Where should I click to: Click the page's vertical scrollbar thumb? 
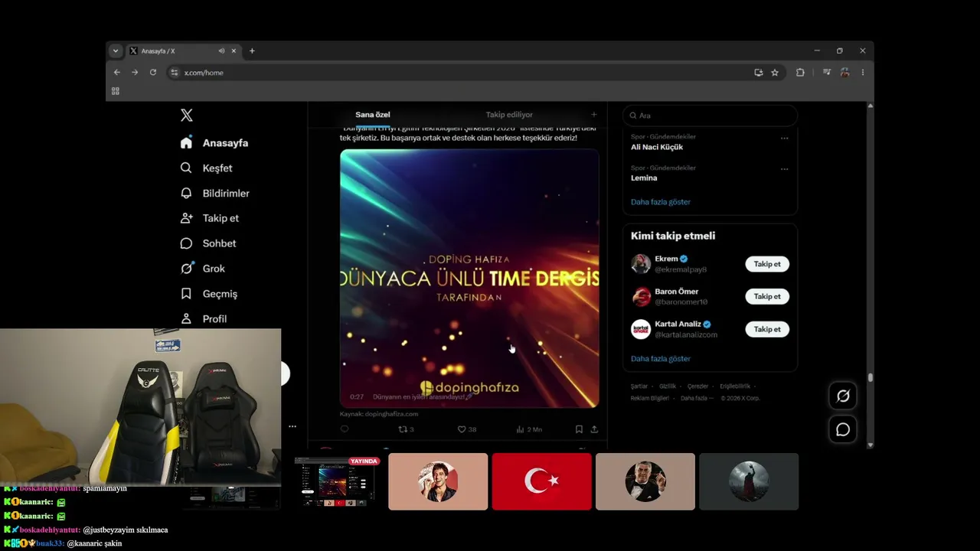(870, 378)
